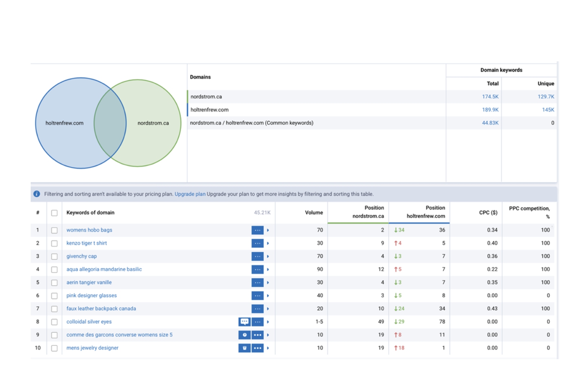Viewport: 588px width, 392px height.
Task: Check the aerin tangier vanille row
Action: (54, 283)
